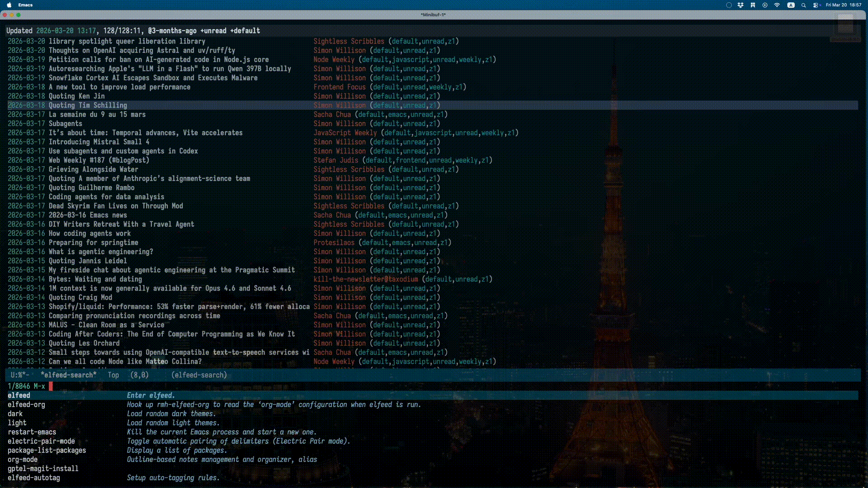Viewport: 868px width, 488px height.
Task: Open the Wi-Fi status menu
Action: (777, 5)
